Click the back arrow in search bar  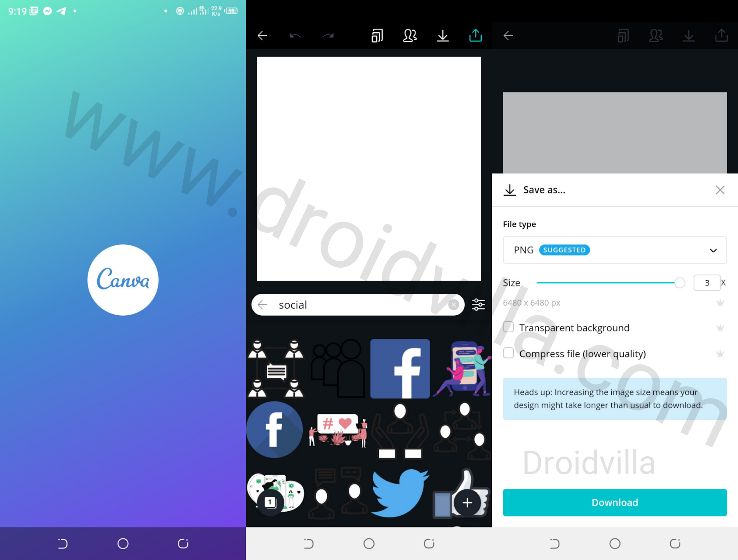tap(264, 304)
